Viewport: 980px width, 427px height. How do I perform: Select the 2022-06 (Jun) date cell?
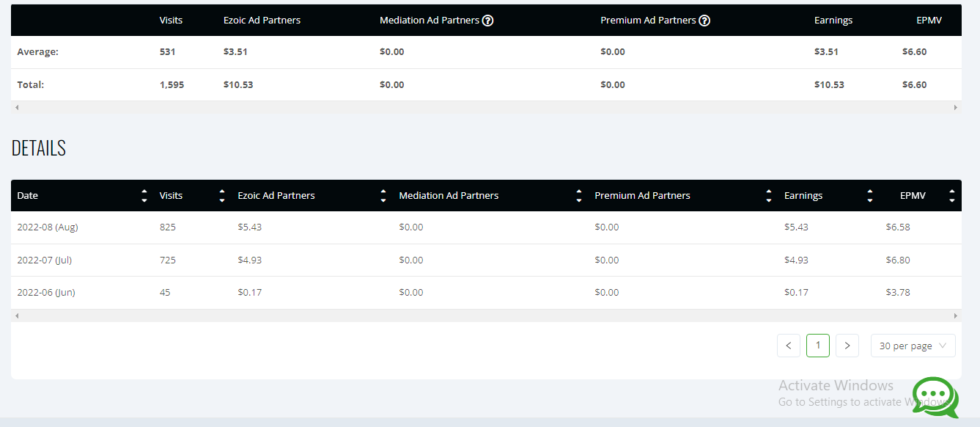click(46, 293)
